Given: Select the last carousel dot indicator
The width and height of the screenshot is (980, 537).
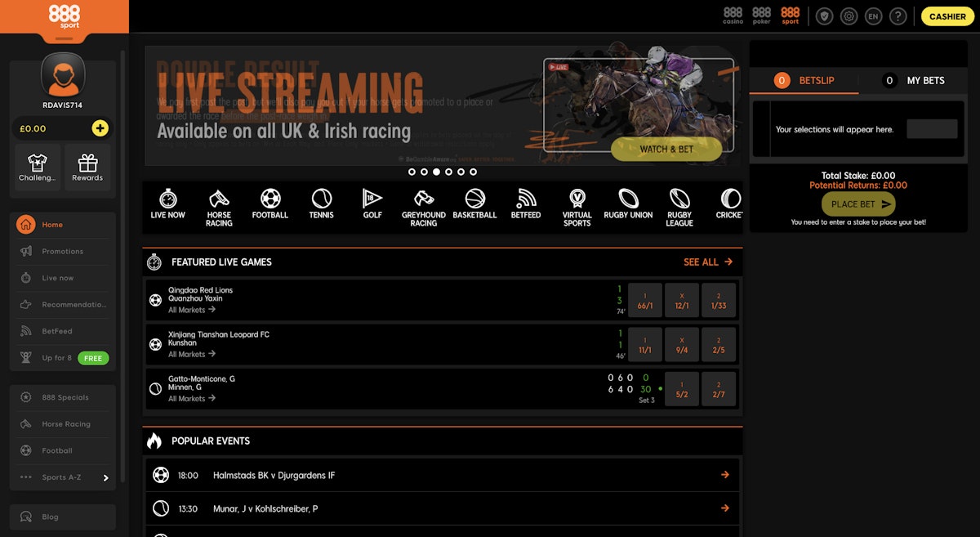Looking at the screenshot, I should [473, 172].
